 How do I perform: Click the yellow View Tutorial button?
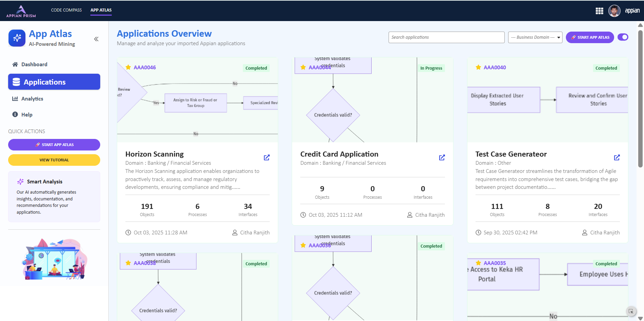click(x=54, y=160)
